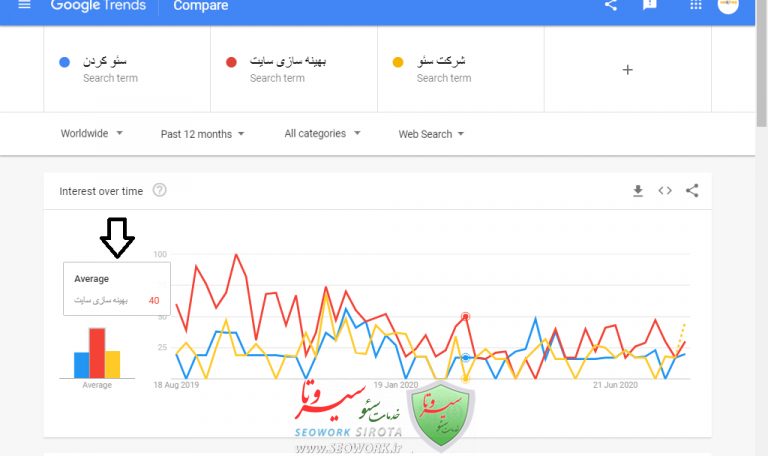Open the Past 12 months dropdown
768x456 pixels.
tap(203, 134)
